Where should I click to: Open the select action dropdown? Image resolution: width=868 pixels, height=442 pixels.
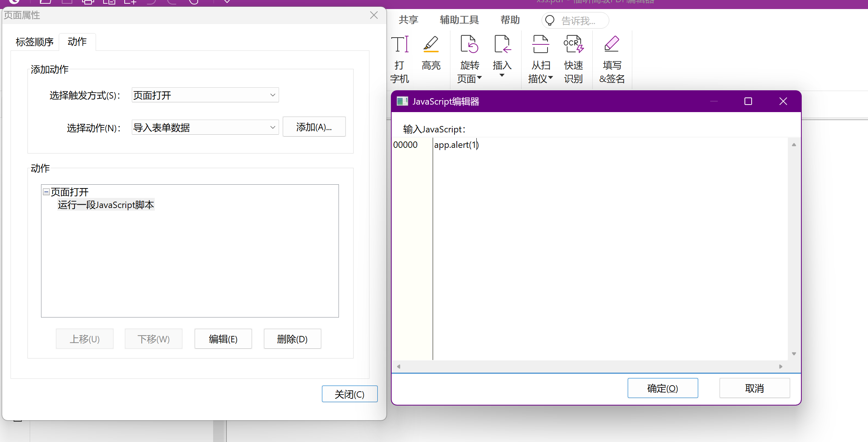pos(273,128)
